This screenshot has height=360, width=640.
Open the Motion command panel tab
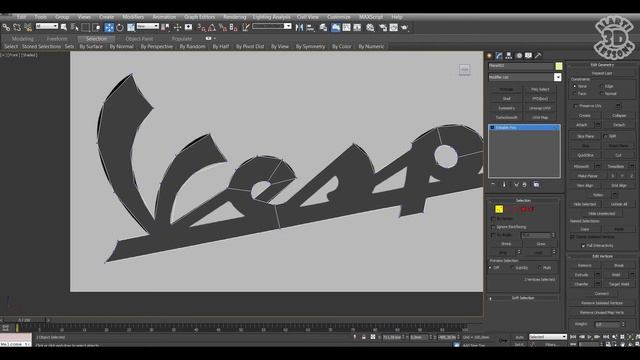[519, 56]
